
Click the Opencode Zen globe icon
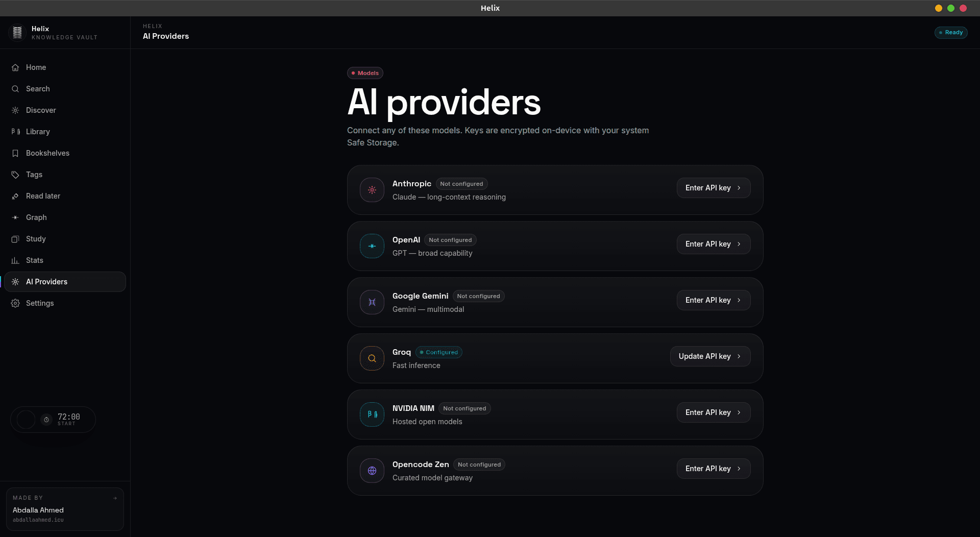[372, 471]
